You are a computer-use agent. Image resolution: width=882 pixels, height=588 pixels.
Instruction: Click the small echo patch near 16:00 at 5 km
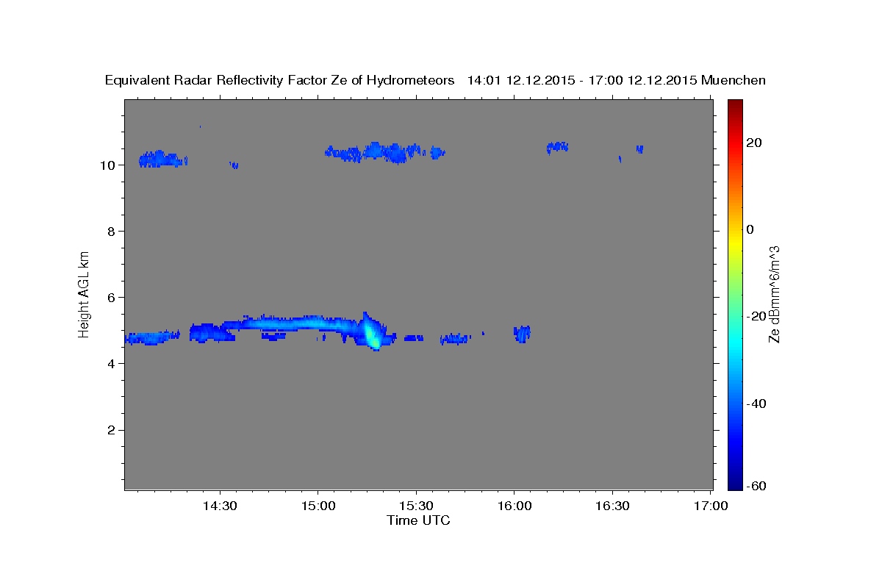(523, 334)
